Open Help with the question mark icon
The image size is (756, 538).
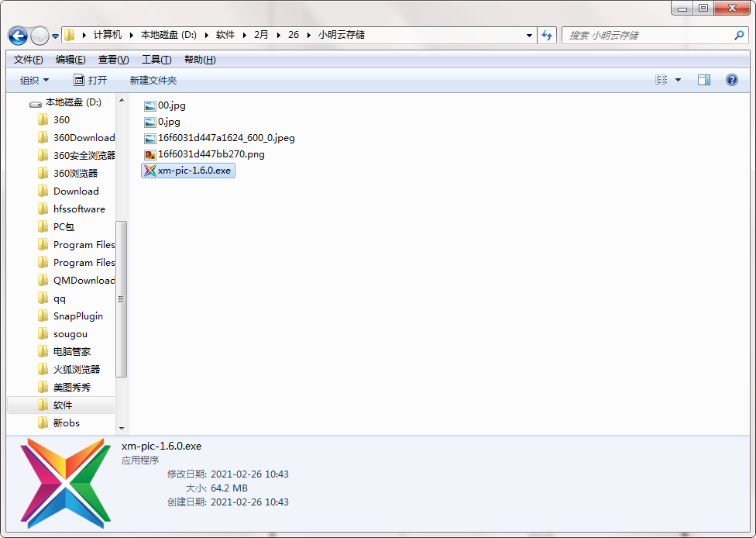pyautogui.click(x=731, y=80)
